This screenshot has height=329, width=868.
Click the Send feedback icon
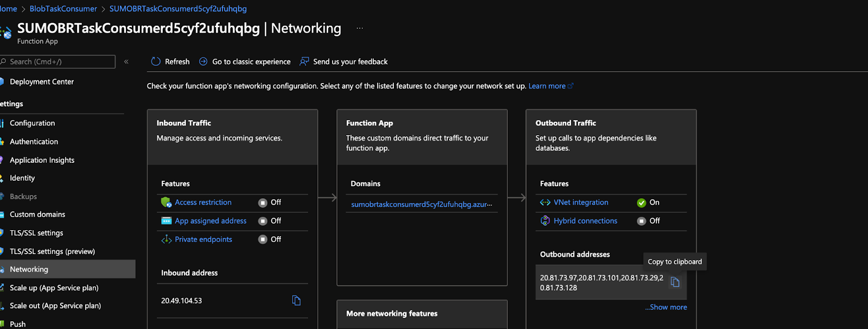pos(304,61)
